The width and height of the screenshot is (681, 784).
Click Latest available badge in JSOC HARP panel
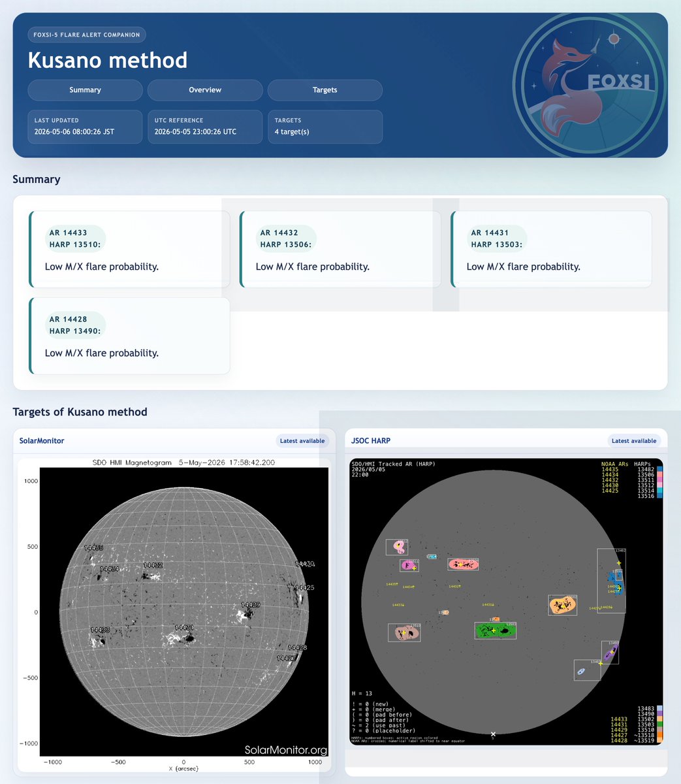pos(634,441)
